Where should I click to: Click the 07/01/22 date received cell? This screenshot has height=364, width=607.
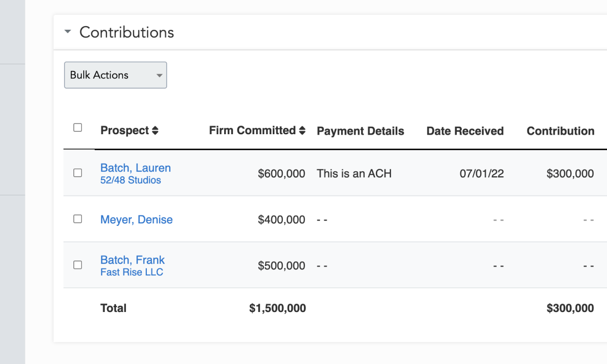pos(482,173)
